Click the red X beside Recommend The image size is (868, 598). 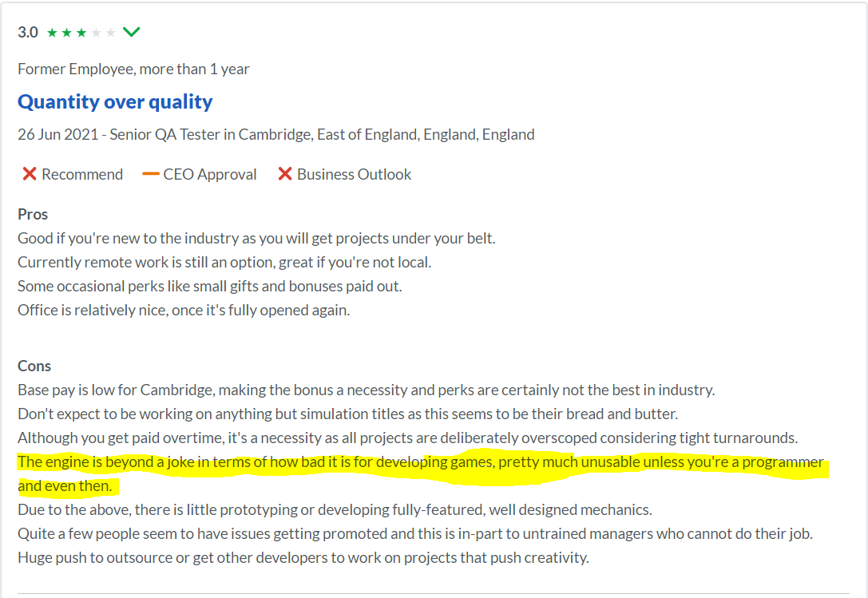(30, 174)
